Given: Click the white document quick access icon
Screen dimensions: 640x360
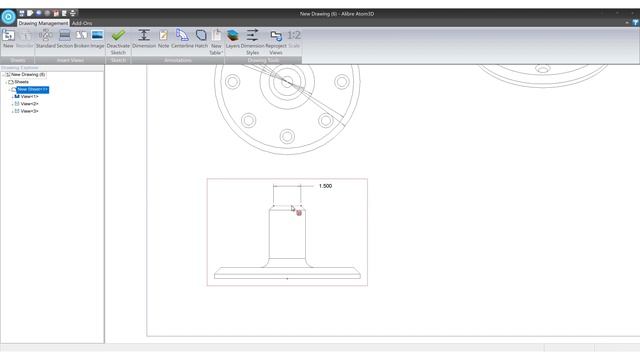Looking at the screenshot, I should point(64,13).
